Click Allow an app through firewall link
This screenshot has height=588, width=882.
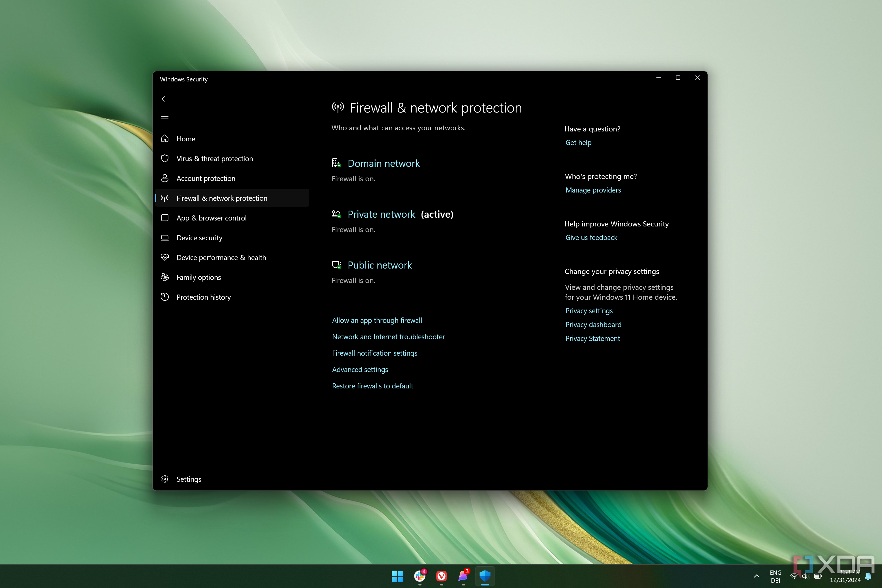(376, 320)
